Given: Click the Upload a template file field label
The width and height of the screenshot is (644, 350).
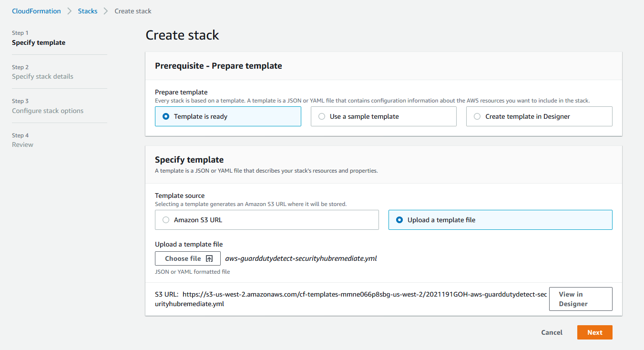Looking at the screenshot, I should coord(189,244).
